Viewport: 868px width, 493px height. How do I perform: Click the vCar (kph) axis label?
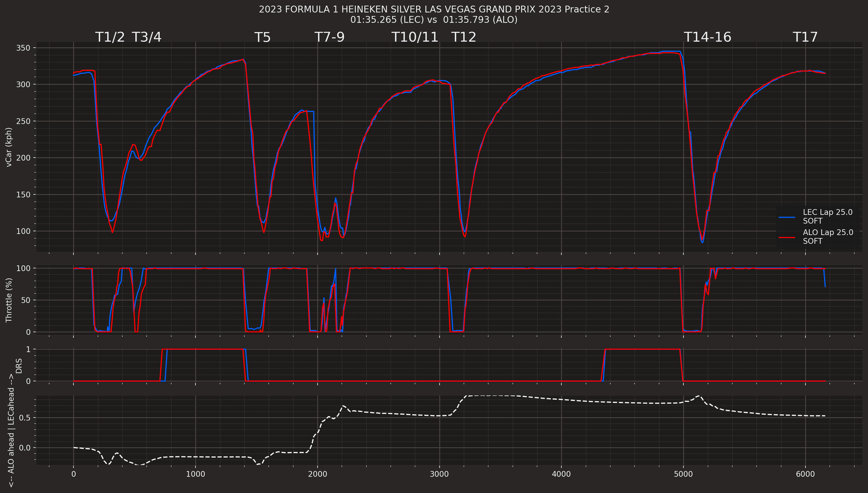coord(9,147)
